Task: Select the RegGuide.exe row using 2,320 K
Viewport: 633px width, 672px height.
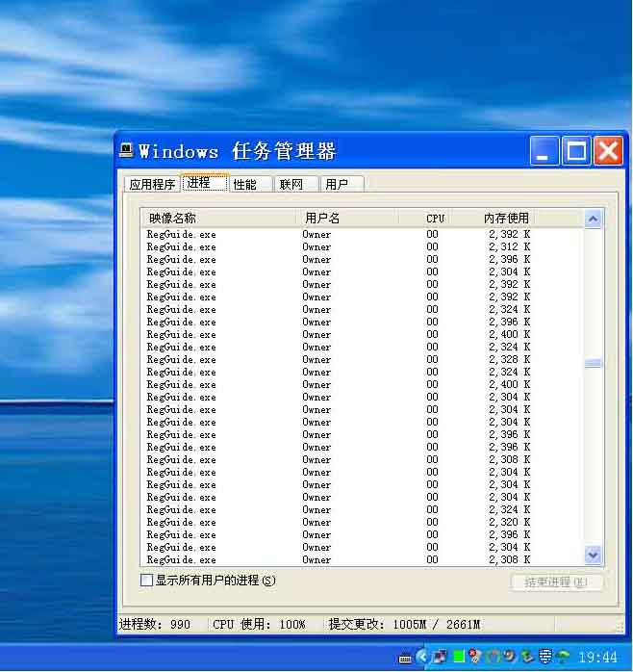Action: [362, 522]
